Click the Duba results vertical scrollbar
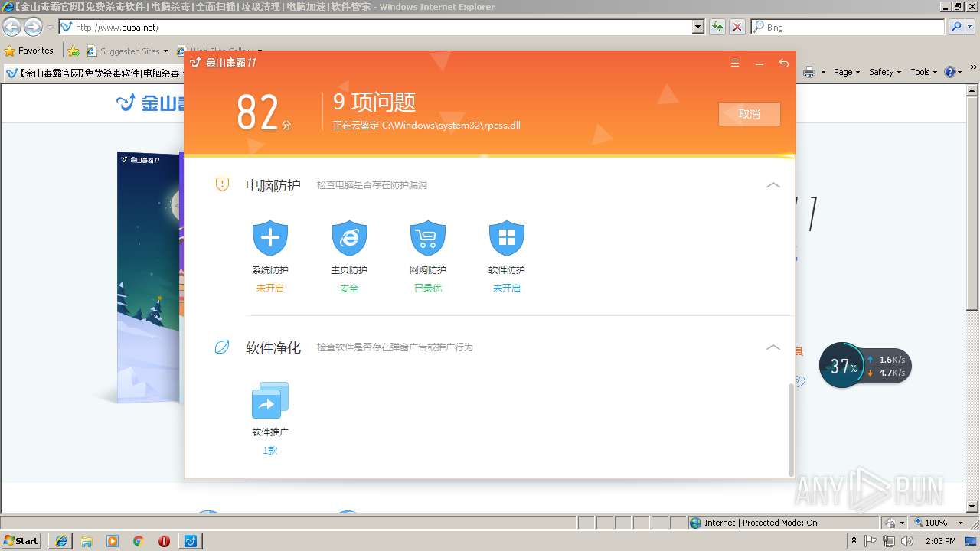The image size is (980, 551). pos(792,429)
